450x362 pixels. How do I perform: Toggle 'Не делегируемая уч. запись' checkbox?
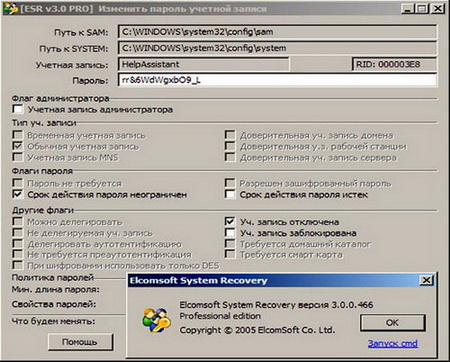[x=18, y=233]
